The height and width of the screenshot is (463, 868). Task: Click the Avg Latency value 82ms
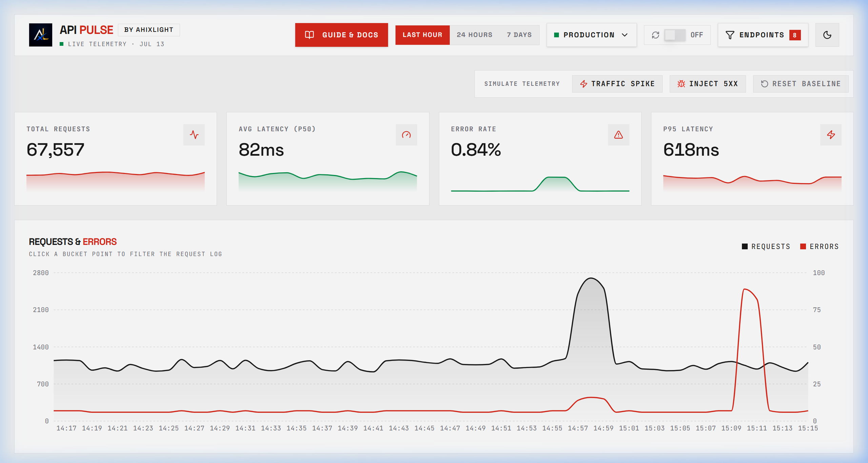coord(261,150)
